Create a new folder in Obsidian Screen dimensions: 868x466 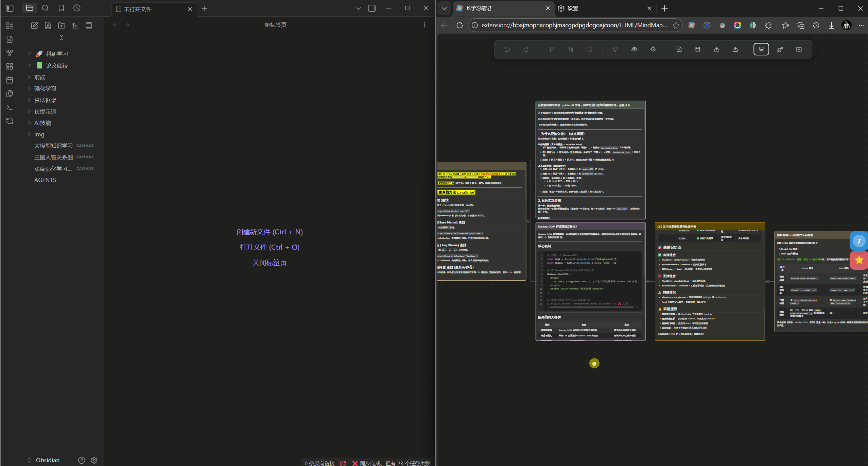tap(62, 26)
